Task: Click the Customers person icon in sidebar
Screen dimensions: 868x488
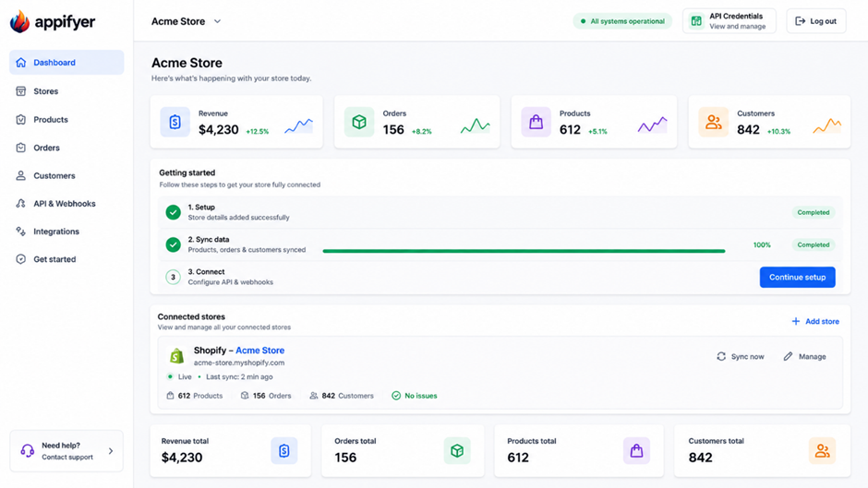Action: click(x=21, y=175)
